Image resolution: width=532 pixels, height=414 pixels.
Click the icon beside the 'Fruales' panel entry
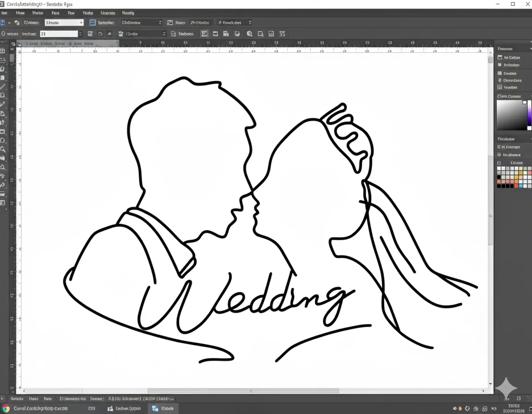(500, 87)
